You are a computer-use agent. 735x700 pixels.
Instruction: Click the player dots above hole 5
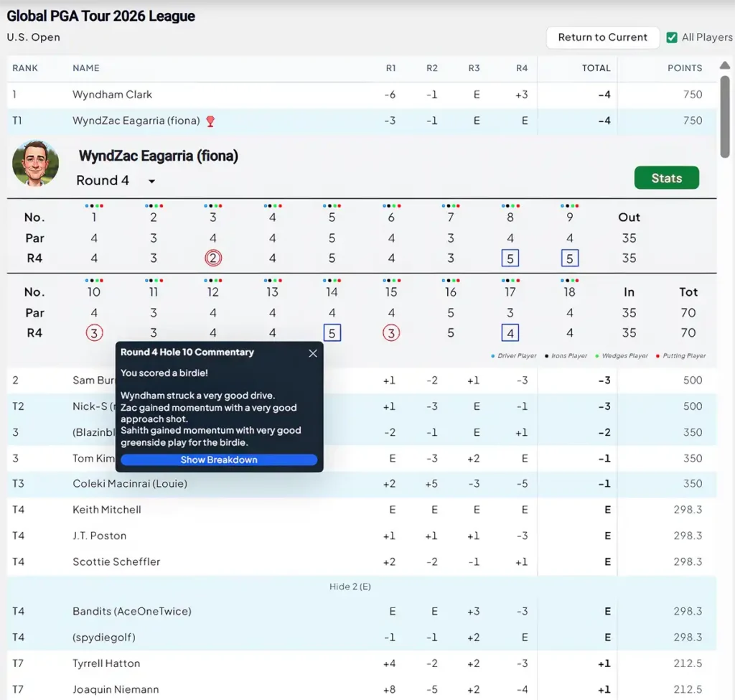(x=332, y=206)
